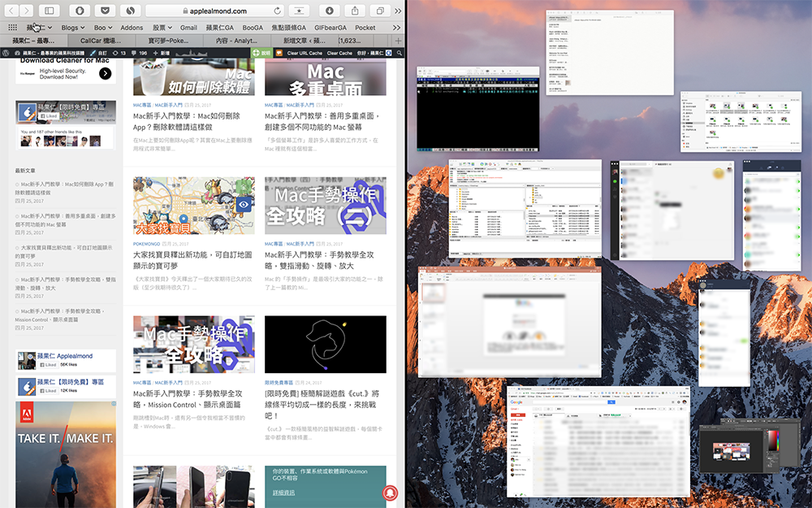
Task: Click the eye badge on the Pokemon map image
Action: coord(244,204)
